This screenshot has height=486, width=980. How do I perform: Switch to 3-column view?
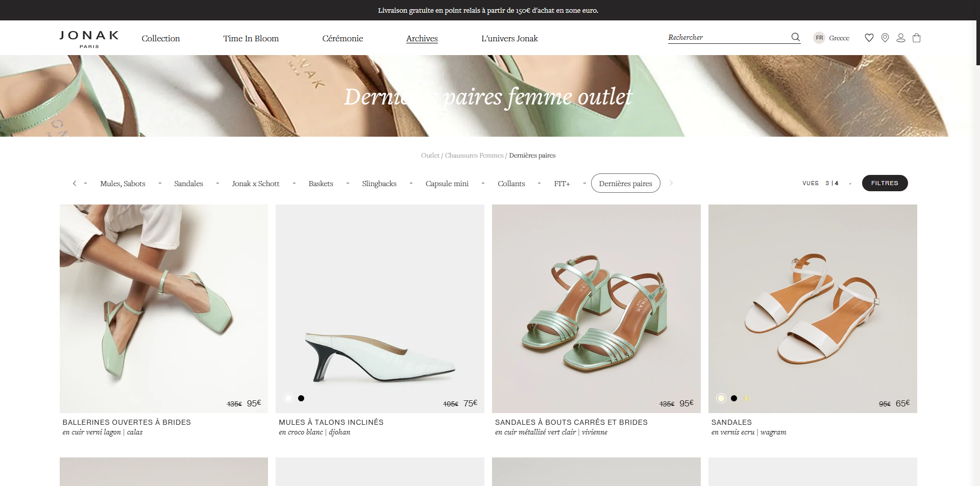coord(827,183)
